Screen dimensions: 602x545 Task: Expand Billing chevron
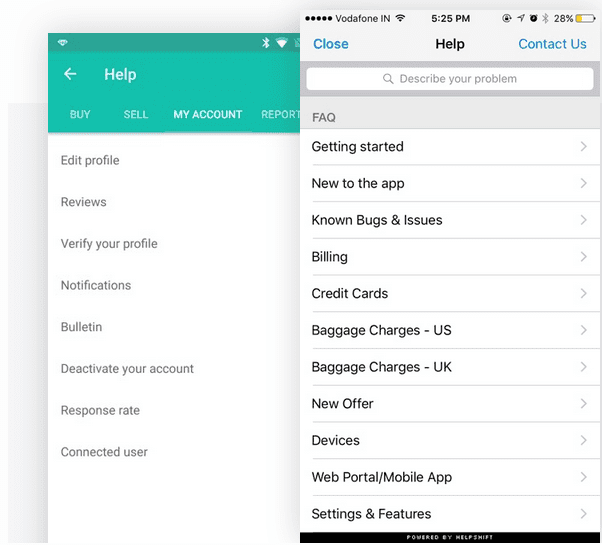583,257
